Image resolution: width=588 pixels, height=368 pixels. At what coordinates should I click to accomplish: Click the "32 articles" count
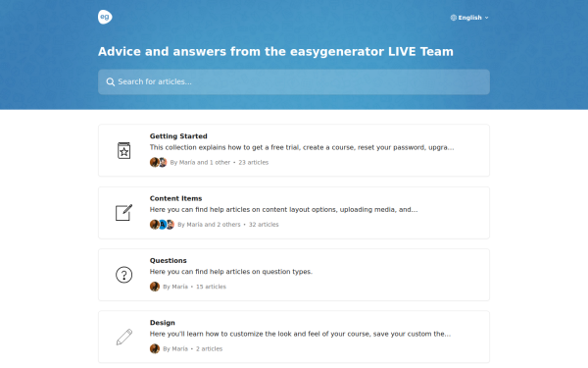pos(264,225)
